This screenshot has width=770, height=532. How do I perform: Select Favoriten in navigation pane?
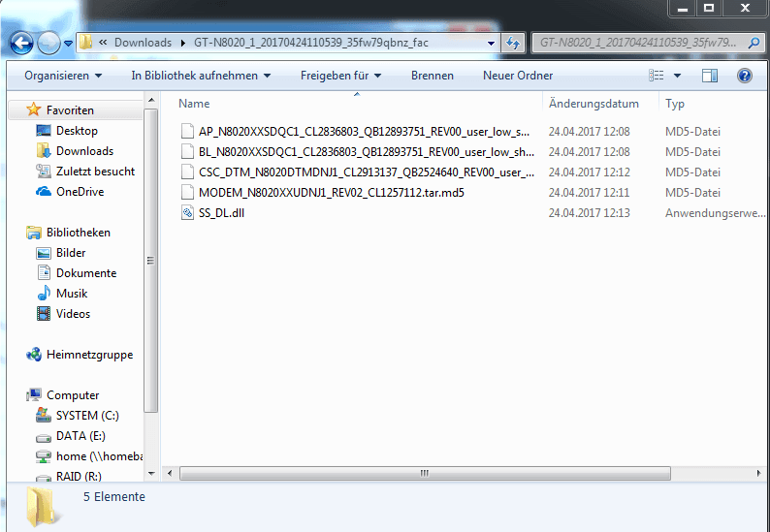pyautogui.click(x=70, y=110)
